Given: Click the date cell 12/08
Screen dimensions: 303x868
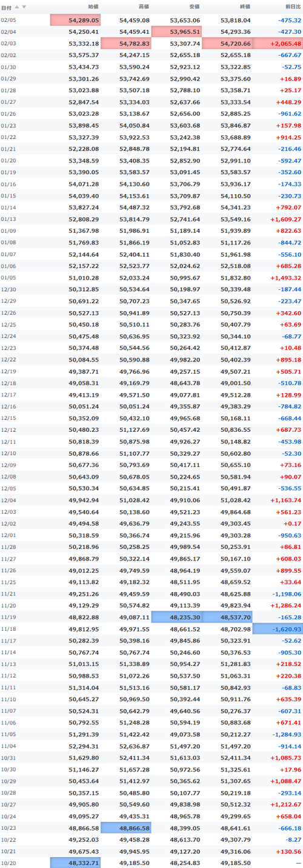Looking at the screenshot, I should (8, 477).
